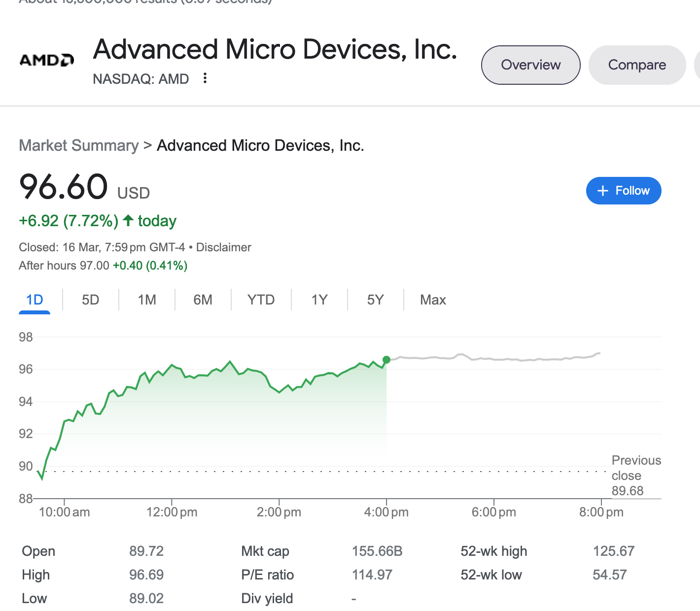
Task: Open the three-dot options menu beside NASDAQ: AMD
Action: coord(205,78)
